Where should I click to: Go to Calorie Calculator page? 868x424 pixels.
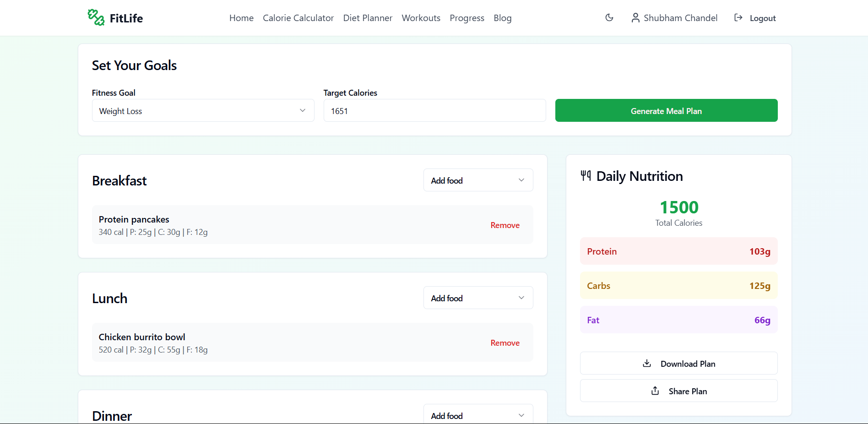(298, 18)
